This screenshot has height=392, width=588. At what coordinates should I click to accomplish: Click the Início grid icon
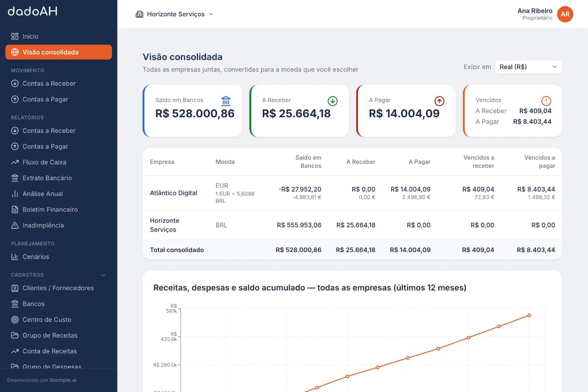pyautogui.click(x=15, y=36)
